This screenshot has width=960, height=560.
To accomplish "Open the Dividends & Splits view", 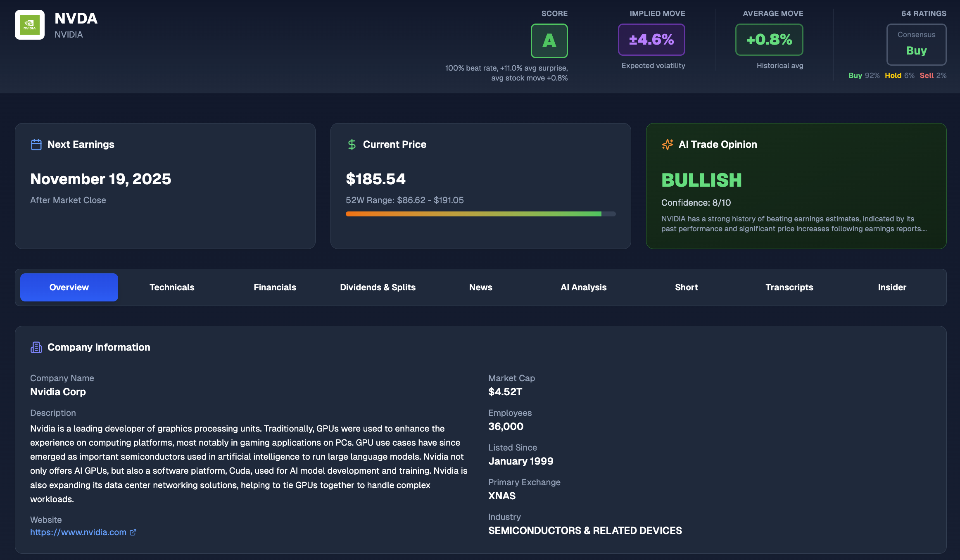I will pos(378,287).
